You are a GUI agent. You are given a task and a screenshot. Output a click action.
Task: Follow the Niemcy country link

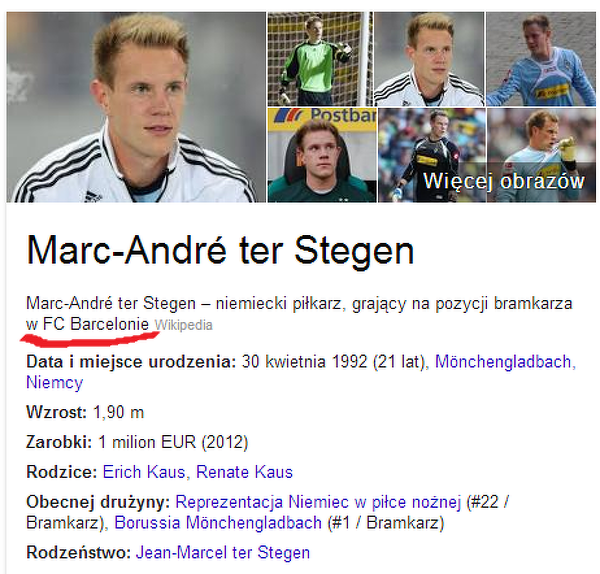tap(54, 382)
